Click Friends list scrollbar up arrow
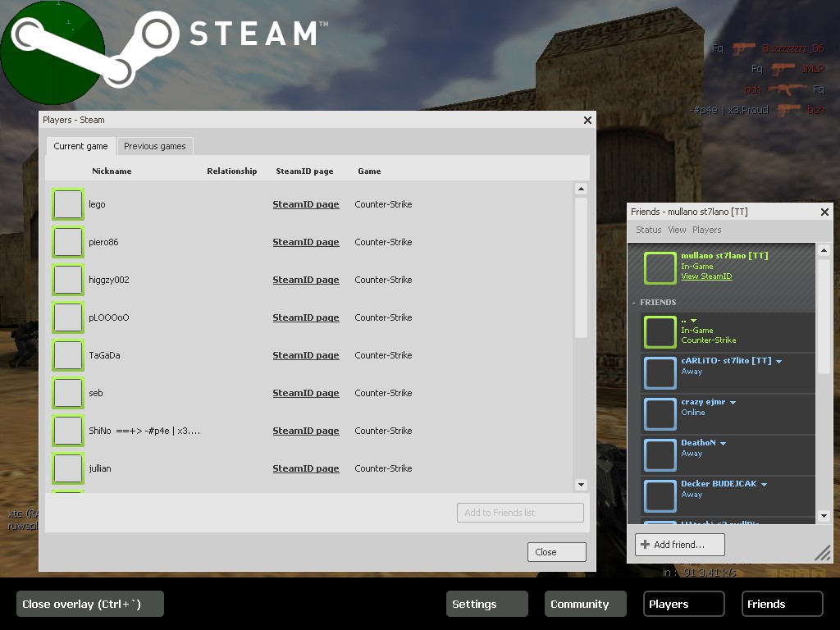840x630 pixels. pyautogui.click(x=824, y=250)
